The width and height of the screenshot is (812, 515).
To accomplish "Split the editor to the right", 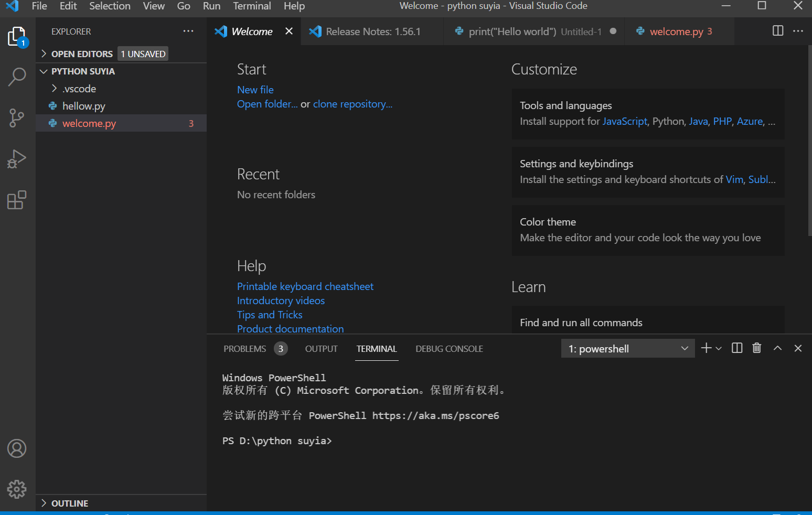I will click(778, 31).
